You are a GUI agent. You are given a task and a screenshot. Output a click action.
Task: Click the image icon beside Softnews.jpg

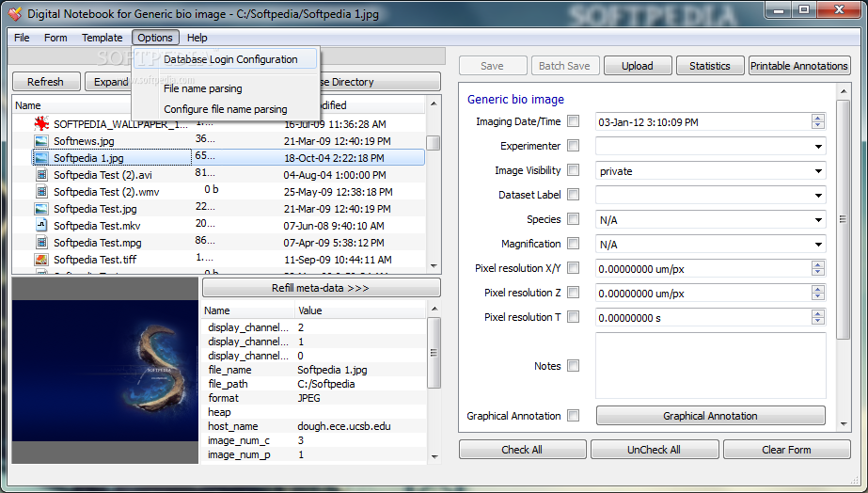click(41, 141)
